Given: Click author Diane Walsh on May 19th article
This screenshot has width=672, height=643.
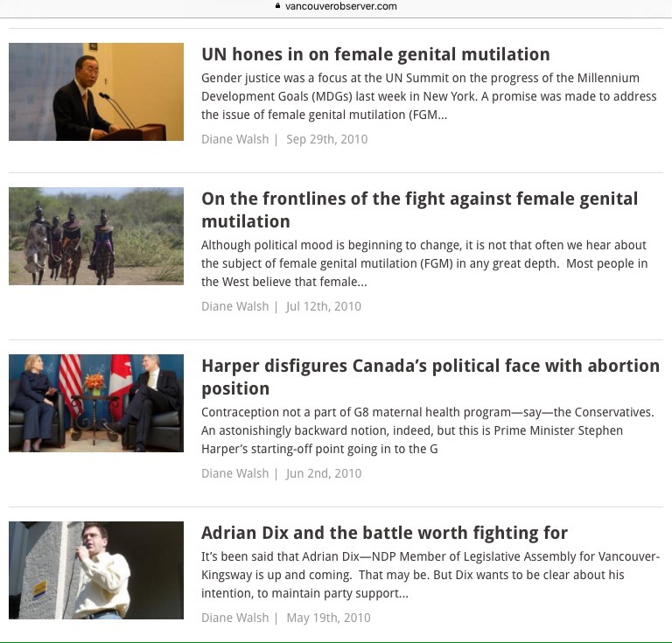Looking at the screenshot, I should coord(234,618).
